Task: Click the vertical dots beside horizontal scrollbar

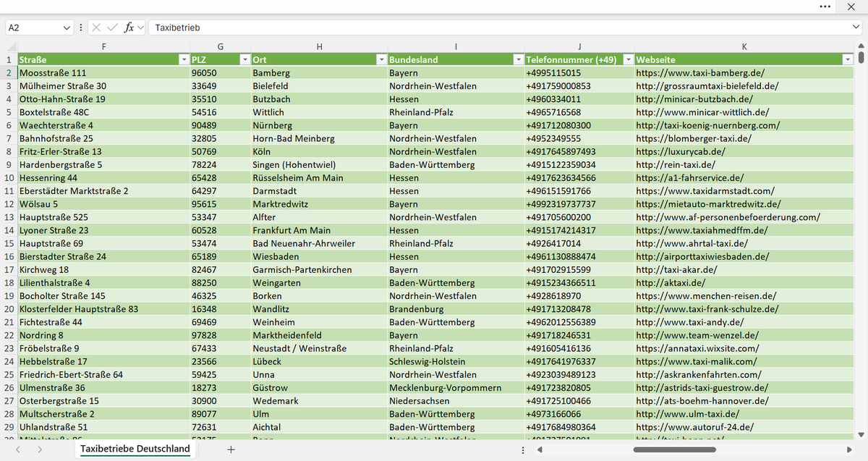Action: 523,449
